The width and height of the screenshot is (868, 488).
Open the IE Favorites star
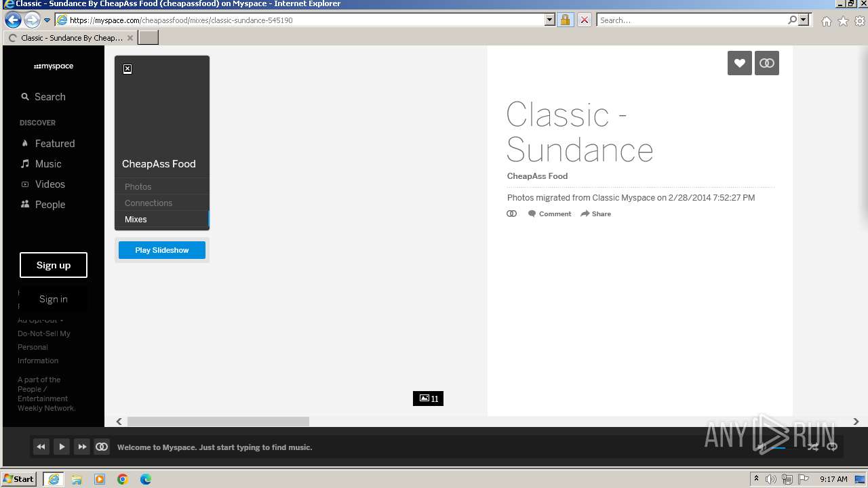point(843,21)
